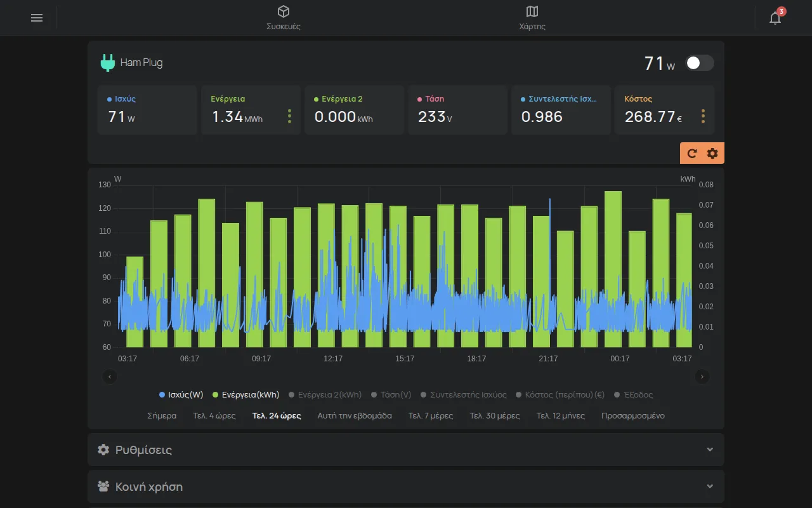Open notifications bell with 3 badge
The image size is (812, 508).
click(775, 18)
